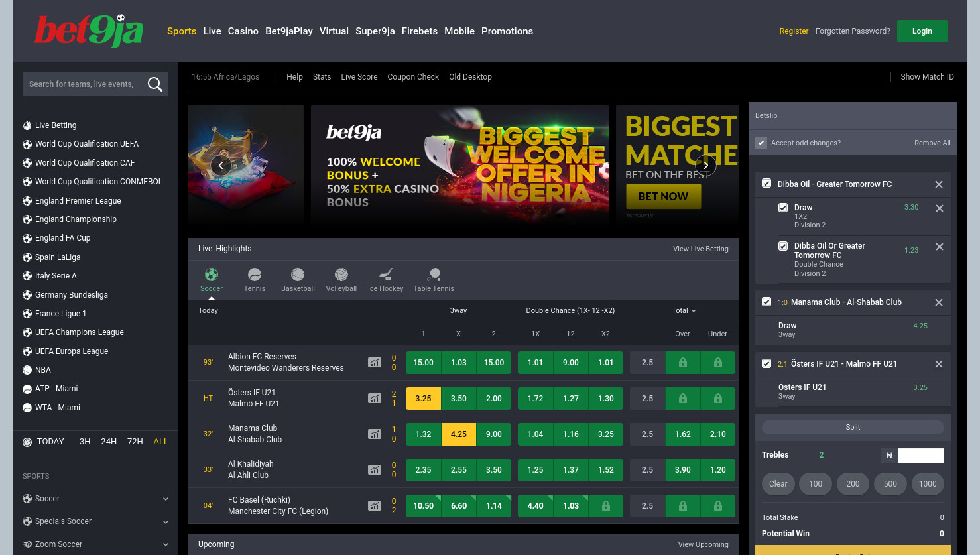
Task: Select the Ice Hockey sport icon
Action: point(386,280)
